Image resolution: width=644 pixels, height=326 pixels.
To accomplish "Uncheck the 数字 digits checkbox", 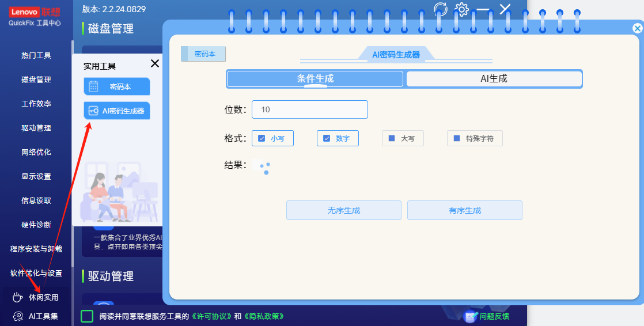I will pos(327,138).
